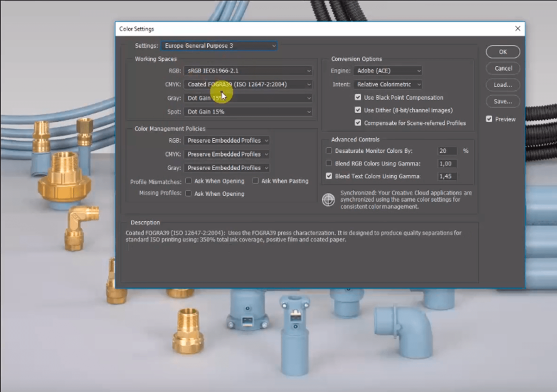Click the Coated FOGRA39 description paragraph

tap(293, 236)
